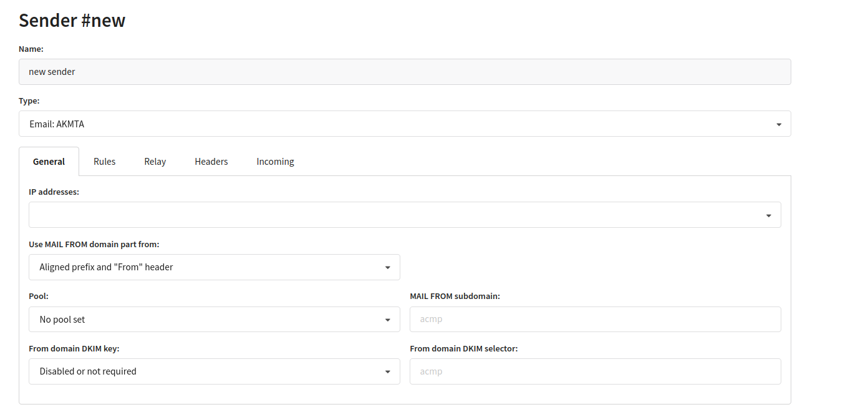Click the caret arrow in the Pool selector

[388, 320]
